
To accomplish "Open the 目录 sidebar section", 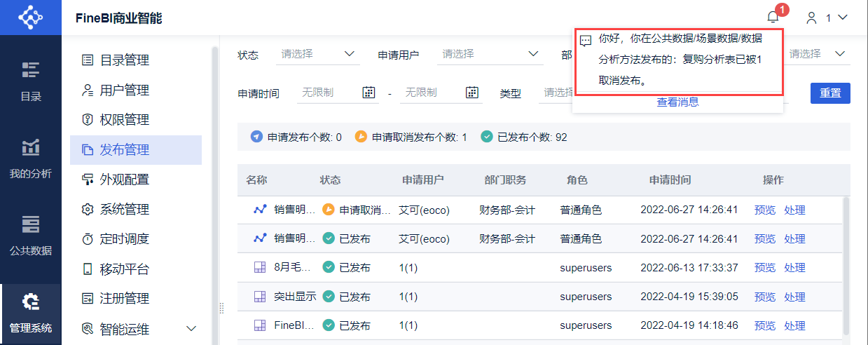I will click(30, 81).
